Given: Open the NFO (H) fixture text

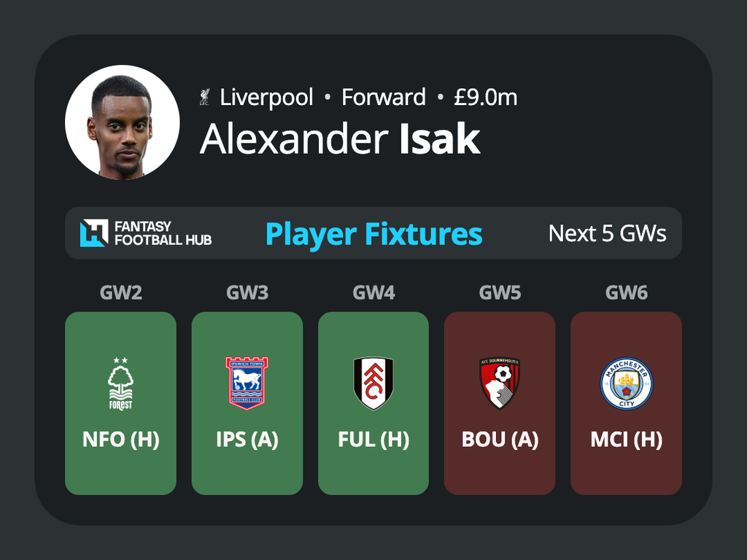Looking at the screenshot, I should 120,439.
